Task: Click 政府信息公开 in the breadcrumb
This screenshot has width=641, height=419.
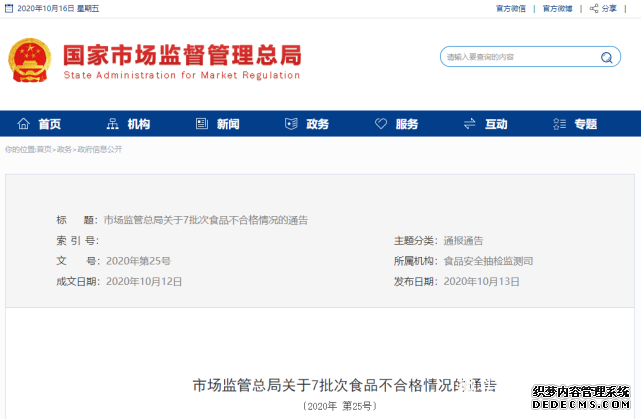Action: [99, 150]
